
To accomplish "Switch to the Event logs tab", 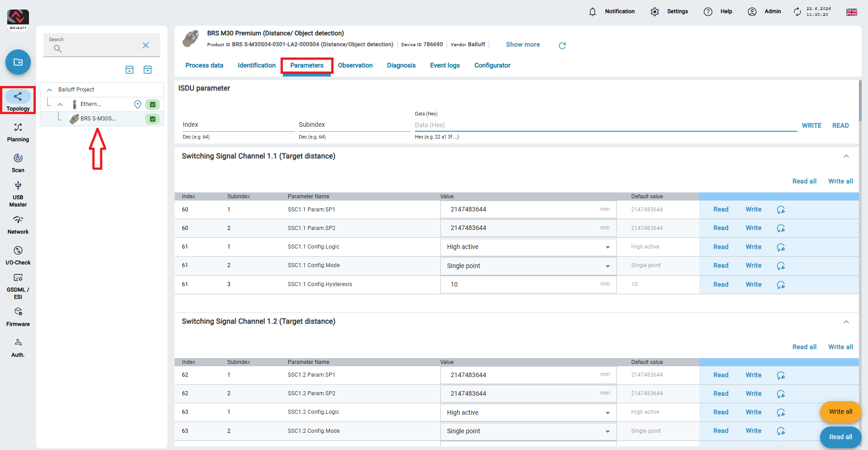I will tap(445, 66).
